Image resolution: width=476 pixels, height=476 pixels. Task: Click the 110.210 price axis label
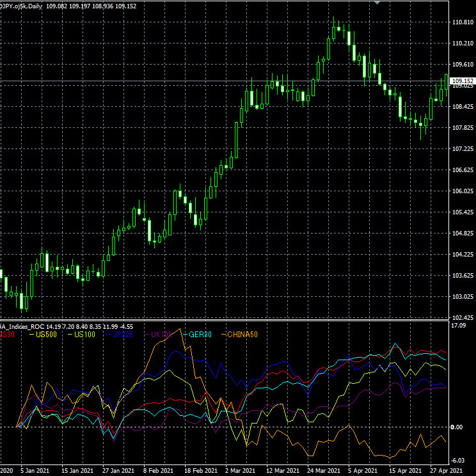click(x=463, y=44)
